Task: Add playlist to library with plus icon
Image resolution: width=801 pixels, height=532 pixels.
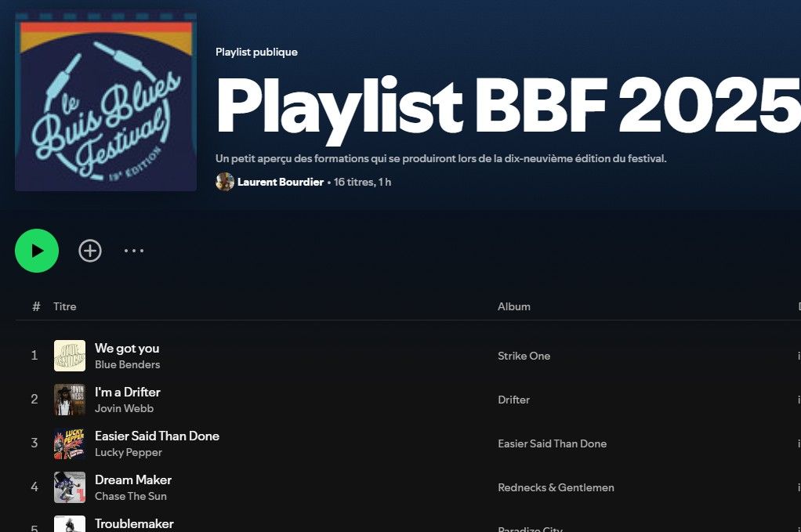Action: click(x=90, y=251)
